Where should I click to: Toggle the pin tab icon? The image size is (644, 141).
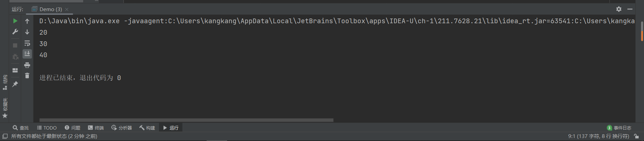tap(15, 84)
